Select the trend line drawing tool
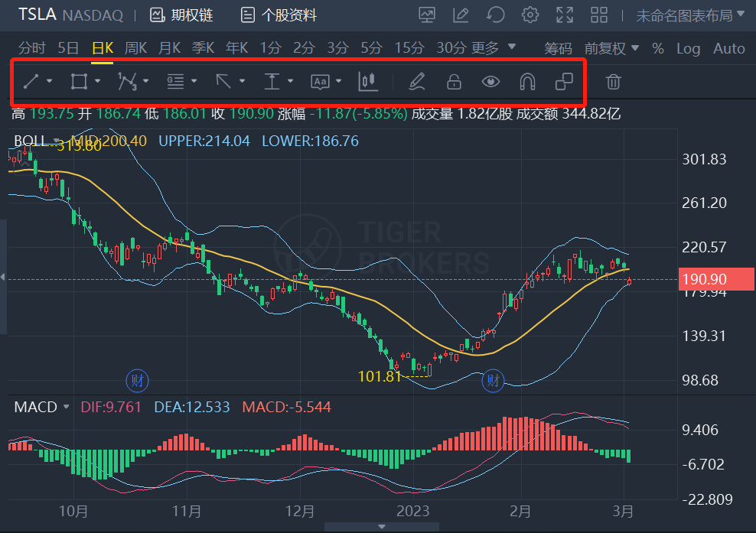 pyautogui.click(x=31, y=82)
